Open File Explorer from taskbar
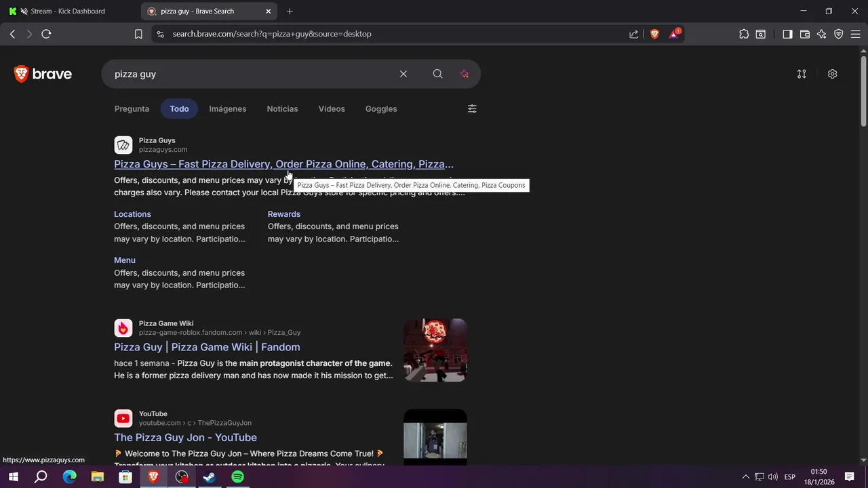868x488 pixels. 98,477
